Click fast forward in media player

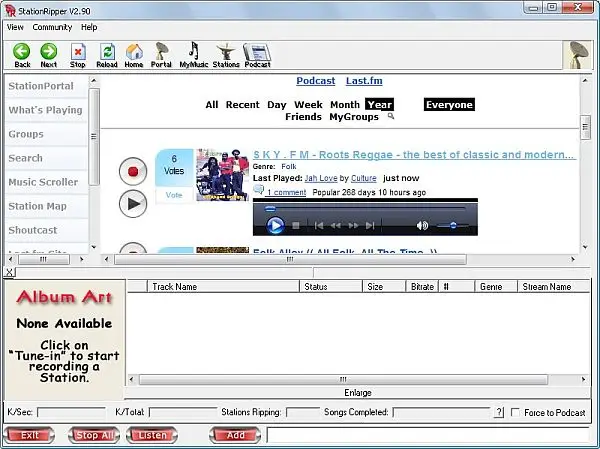click(353, 226)
